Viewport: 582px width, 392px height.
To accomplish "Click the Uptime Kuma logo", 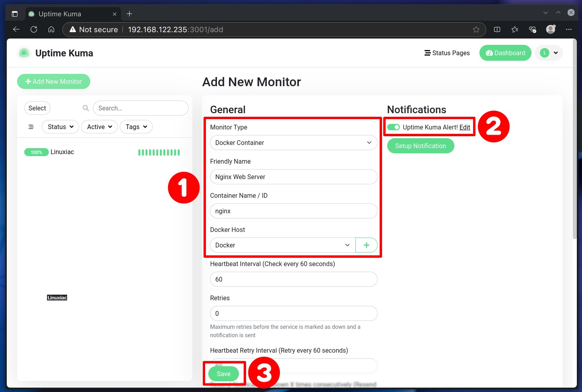I will pos(24,53).
